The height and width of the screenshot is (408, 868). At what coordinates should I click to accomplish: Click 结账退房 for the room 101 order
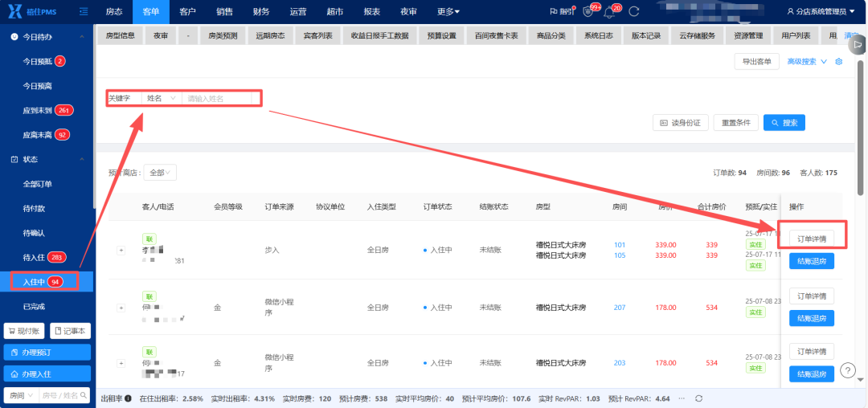pos(812,261)
